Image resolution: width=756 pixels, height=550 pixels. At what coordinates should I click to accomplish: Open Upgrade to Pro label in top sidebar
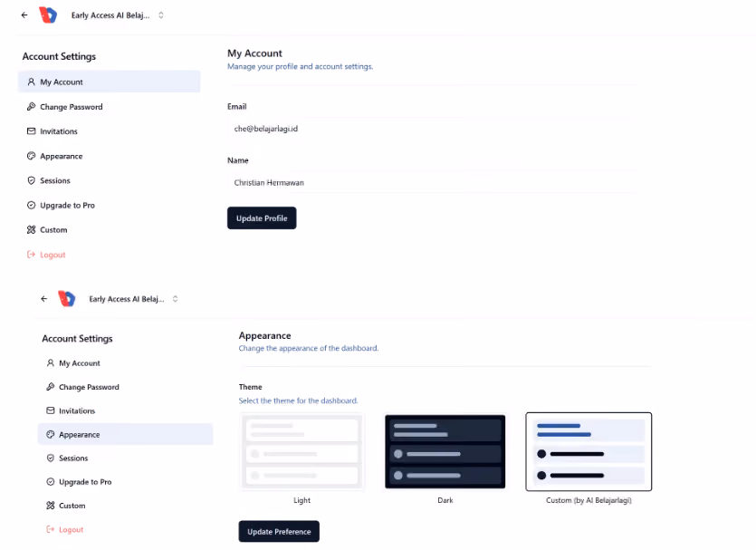(x=68, y=205)
